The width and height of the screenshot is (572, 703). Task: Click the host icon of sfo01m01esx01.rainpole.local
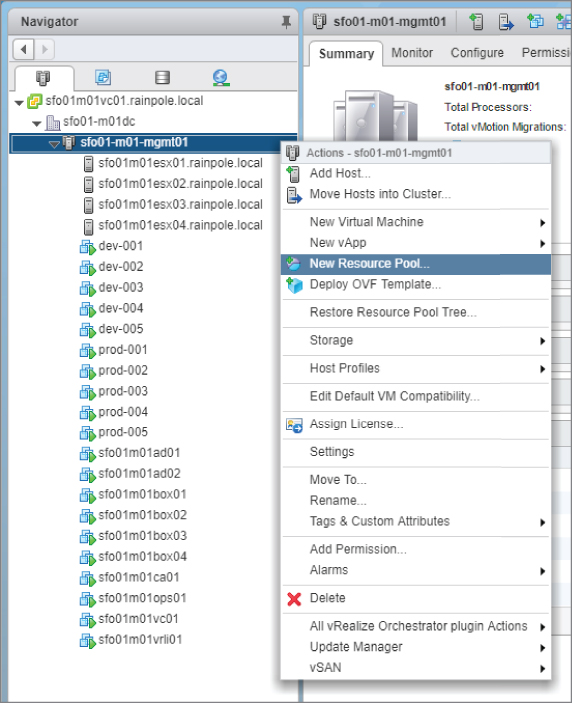tap(89, 164)
